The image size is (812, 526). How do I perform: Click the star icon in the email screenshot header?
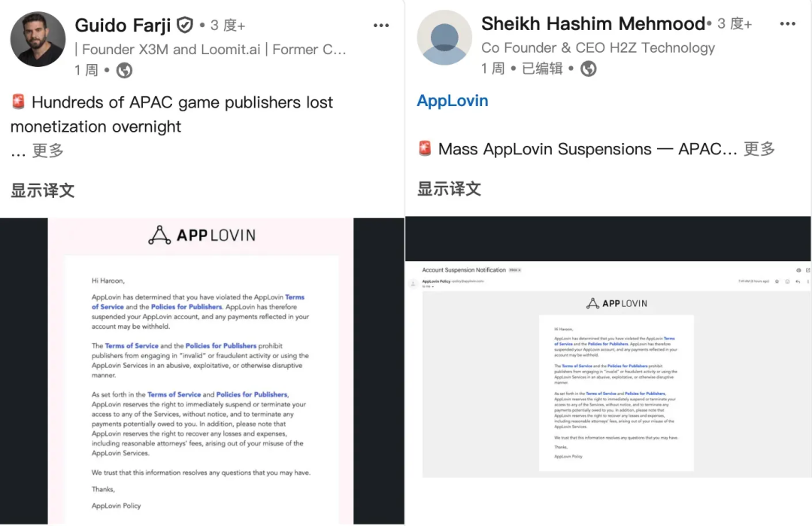point(777,281)
